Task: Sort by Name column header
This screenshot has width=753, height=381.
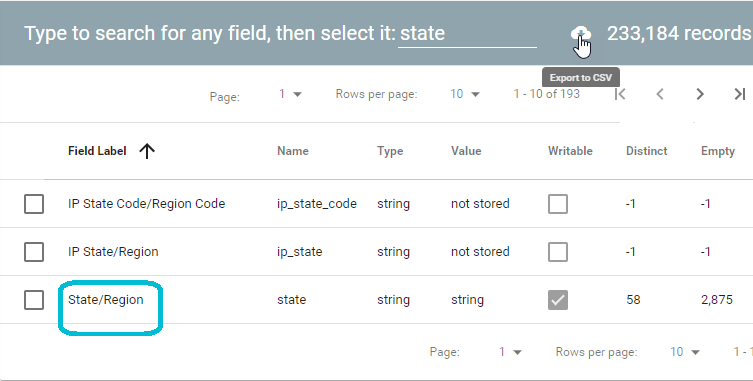Action: coord(293,151)
